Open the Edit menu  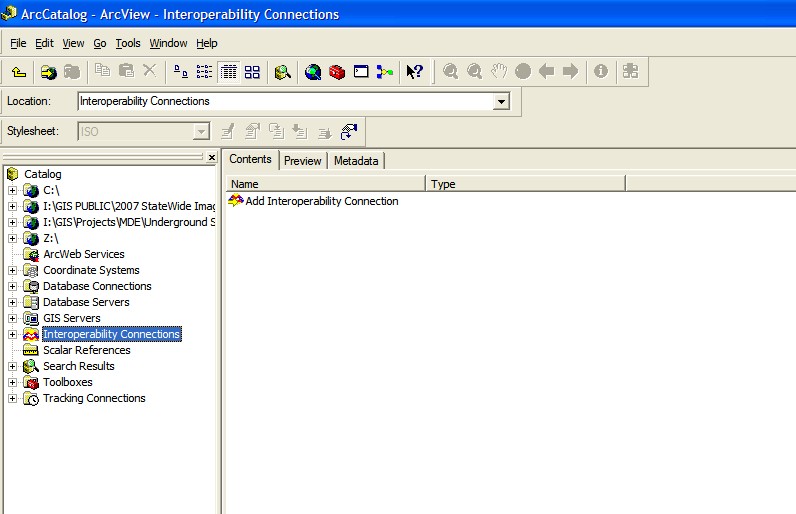pyautogui.click(x=44, y=44)
